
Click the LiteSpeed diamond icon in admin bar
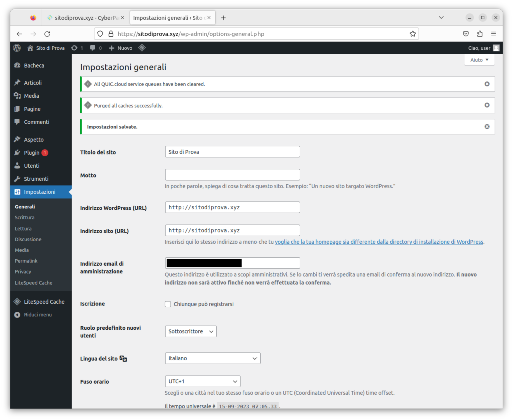click(142, 48)
